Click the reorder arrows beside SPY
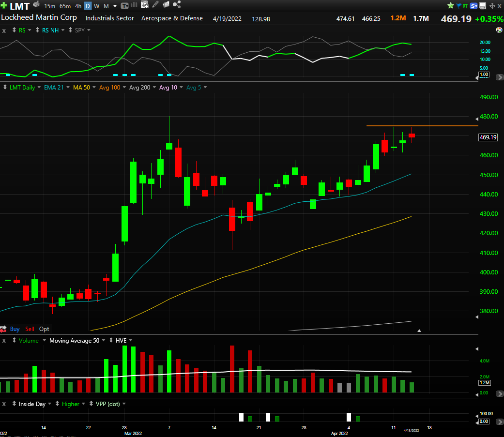504x437 pixels. (70, 30)
